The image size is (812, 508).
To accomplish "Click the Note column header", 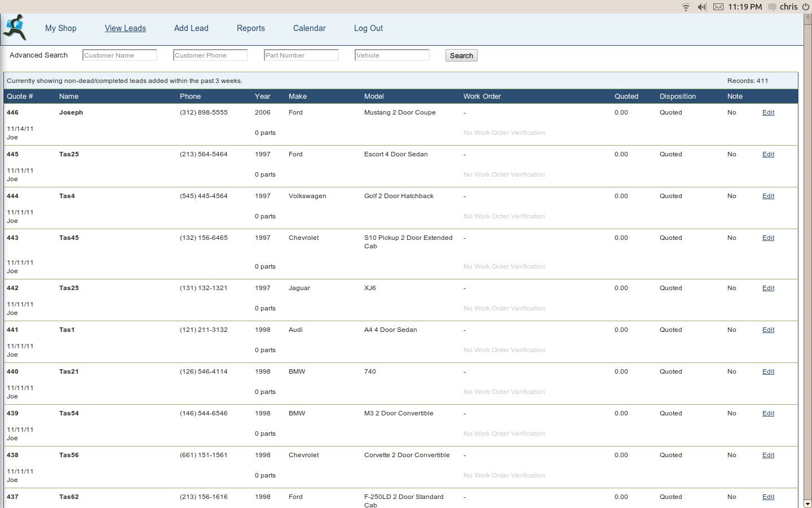I will point(735,97).
